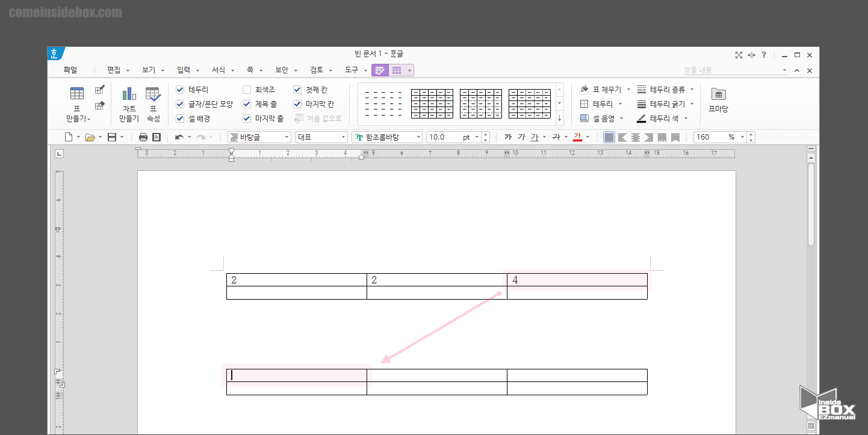Screen dimensions: 868x435
Task: Toggle the 마지막 줄 checkbox
Action: [x=247, y=119]
